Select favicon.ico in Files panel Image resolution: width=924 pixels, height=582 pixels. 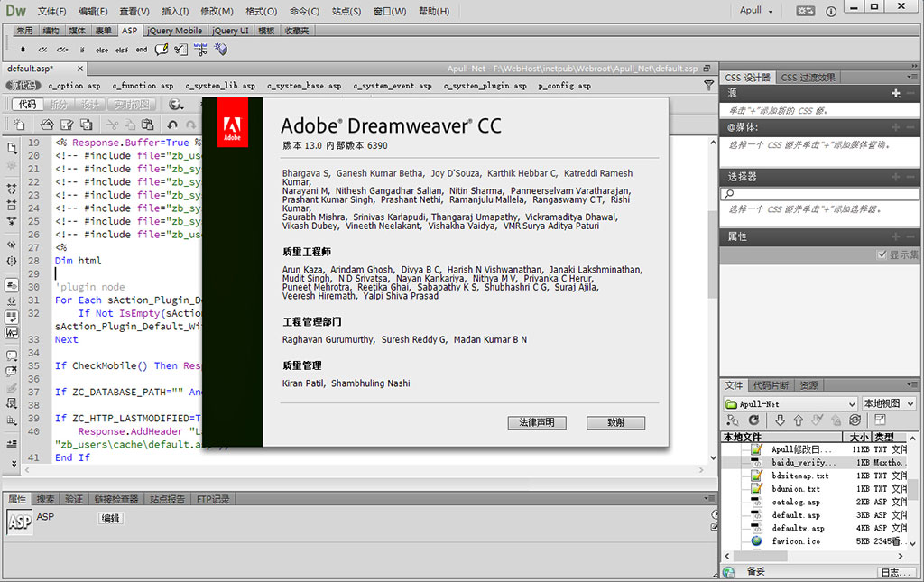point(796,541)
